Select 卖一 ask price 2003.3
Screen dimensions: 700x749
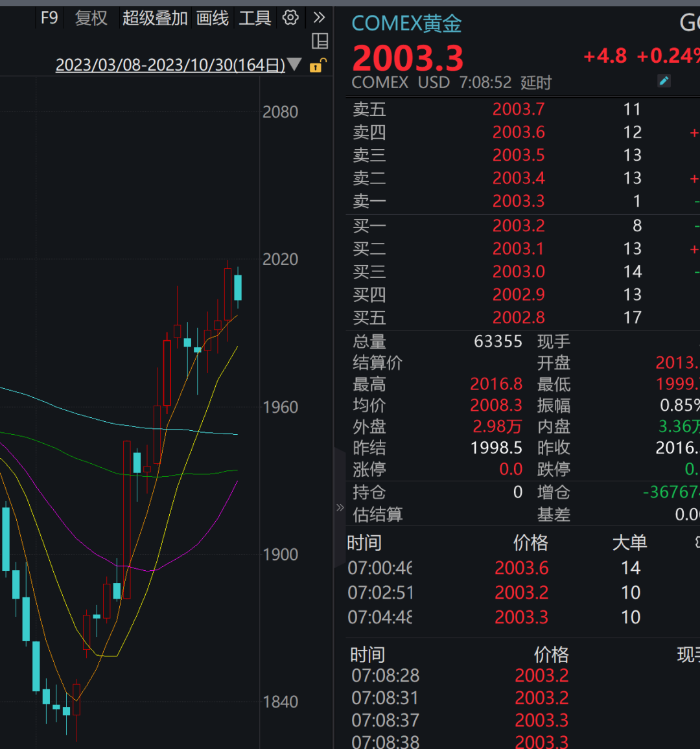[519, 201]
